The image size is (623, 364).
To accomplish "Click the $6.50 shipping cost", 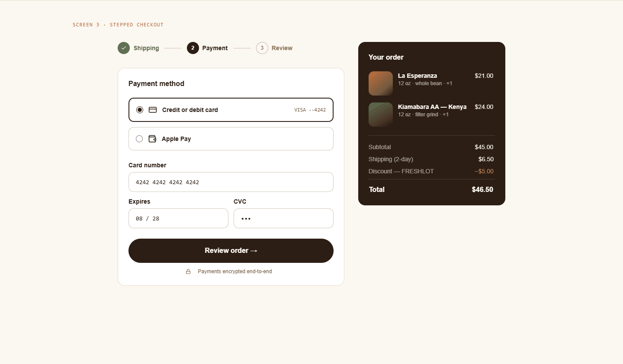I will [x=486, y=159].
